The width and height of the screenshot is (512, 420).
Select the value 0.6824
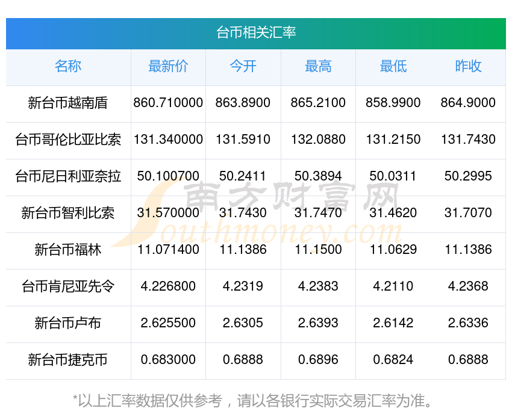[393, 360]
